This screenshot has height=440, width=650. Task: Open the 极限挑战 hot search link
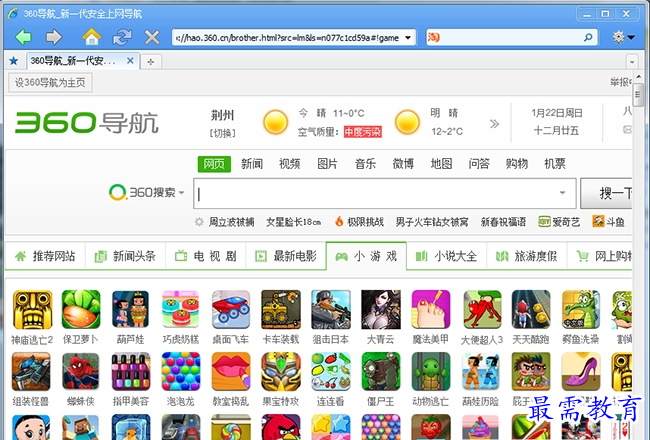(365, 222)
